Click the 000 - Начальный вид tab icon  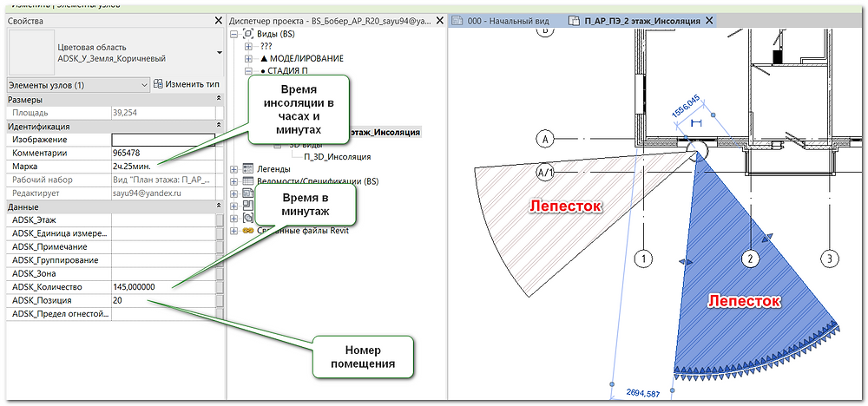[457, 21]
